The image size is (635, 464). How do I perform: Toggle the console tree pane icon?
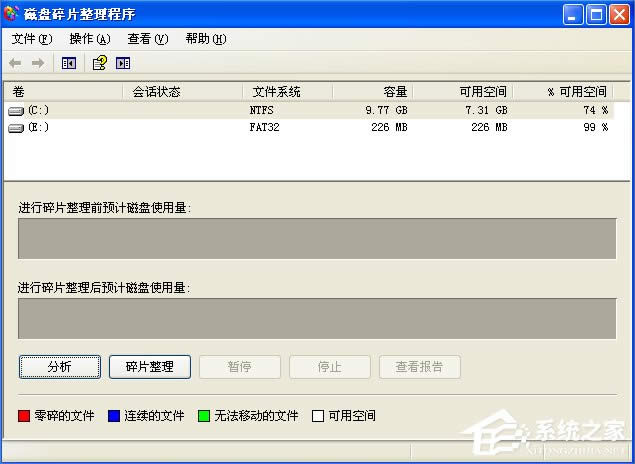click(69, 63)
